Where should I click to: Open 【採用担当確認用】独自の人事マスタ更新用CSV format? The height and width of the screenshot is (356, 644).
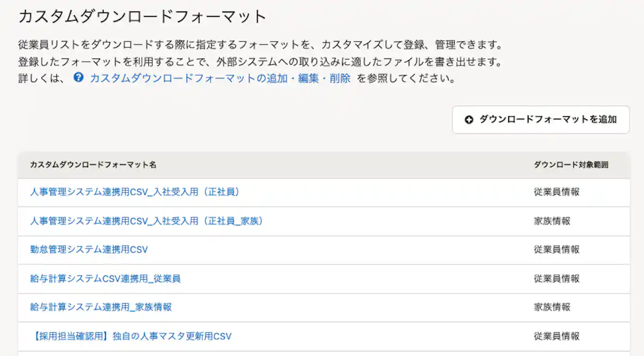click(131, 336)
